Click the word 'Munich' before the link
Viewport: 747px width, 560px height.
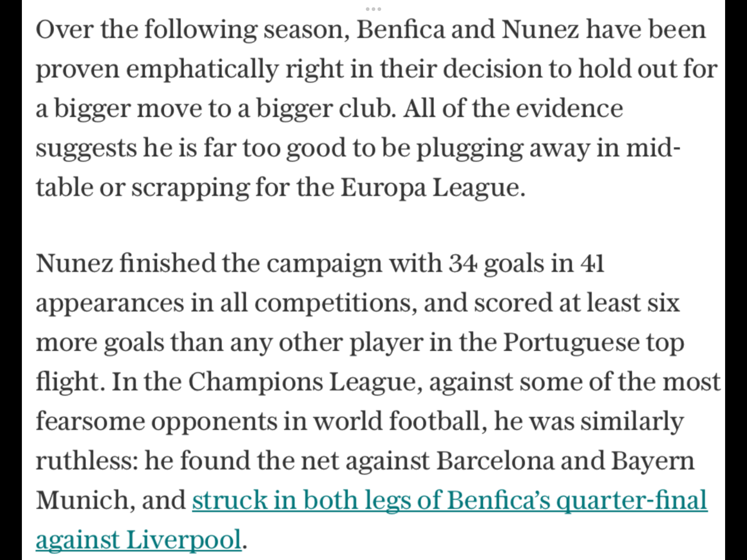[x=82, y=500]
